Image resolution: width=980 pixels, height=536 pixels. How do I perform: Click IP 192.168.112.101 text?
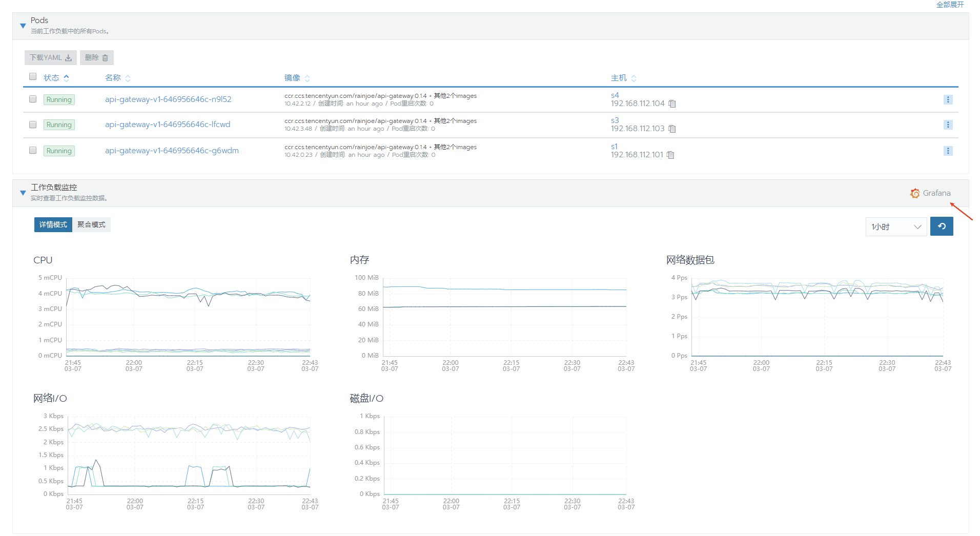click(x=637, y=155)
